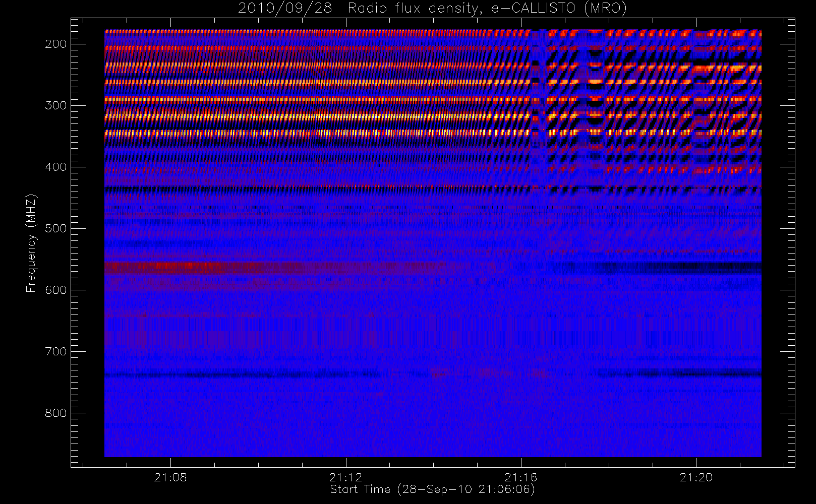816x504 pixels.
Task: Click the 300 frequency tick label
Action: 56,105
